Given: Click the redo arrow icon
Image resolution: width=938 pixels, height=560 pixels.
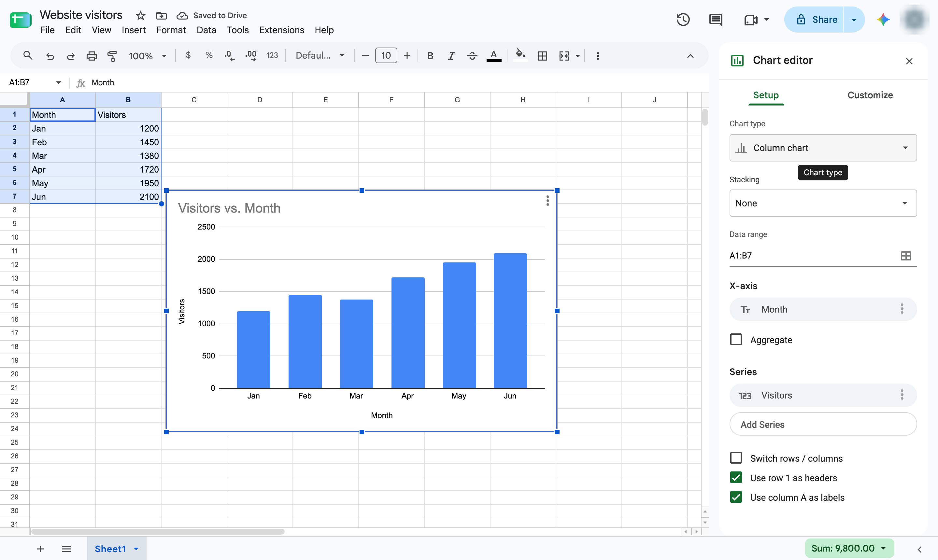Looking at the screenshot, I should (x=71, y=56).
